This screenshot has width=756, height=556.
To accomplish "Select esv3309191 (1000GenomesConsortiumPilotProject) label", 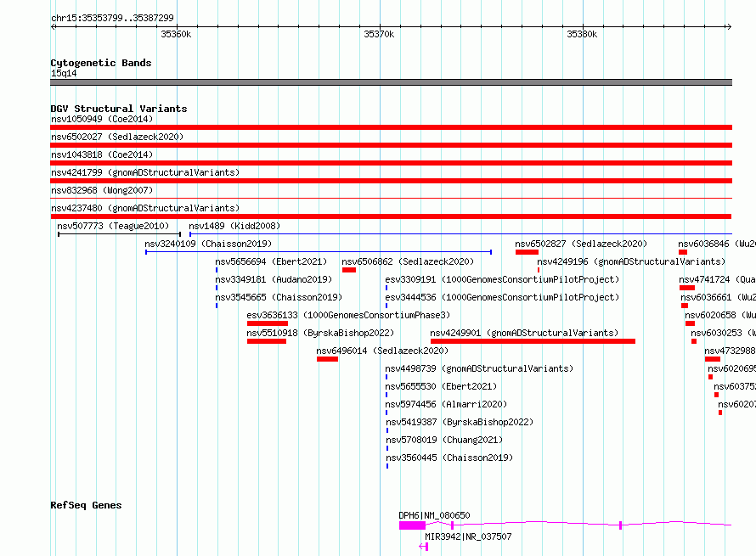I will click(502, 279).
